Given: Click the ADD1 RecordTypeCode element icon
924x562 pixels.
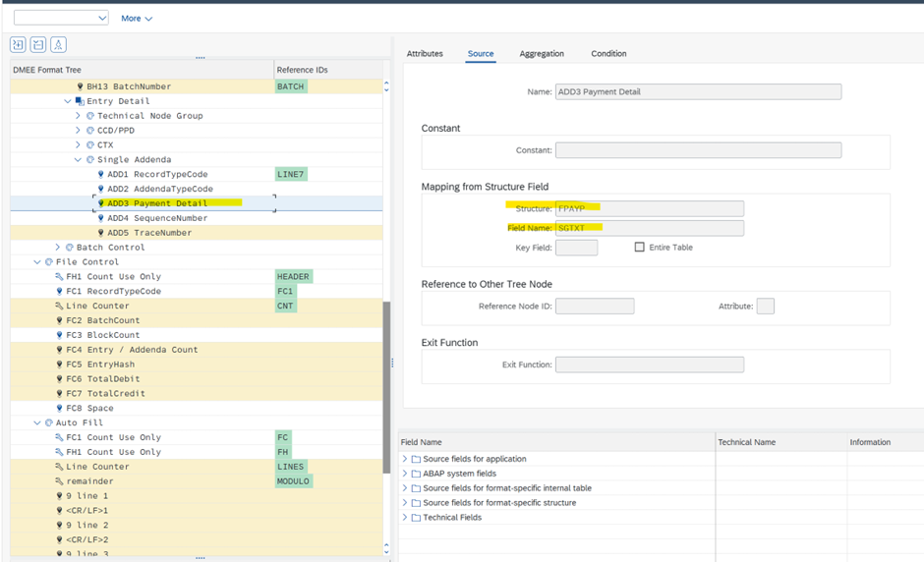Looking at the screenshot, I should pyautogui.click(x=101, y=174).
